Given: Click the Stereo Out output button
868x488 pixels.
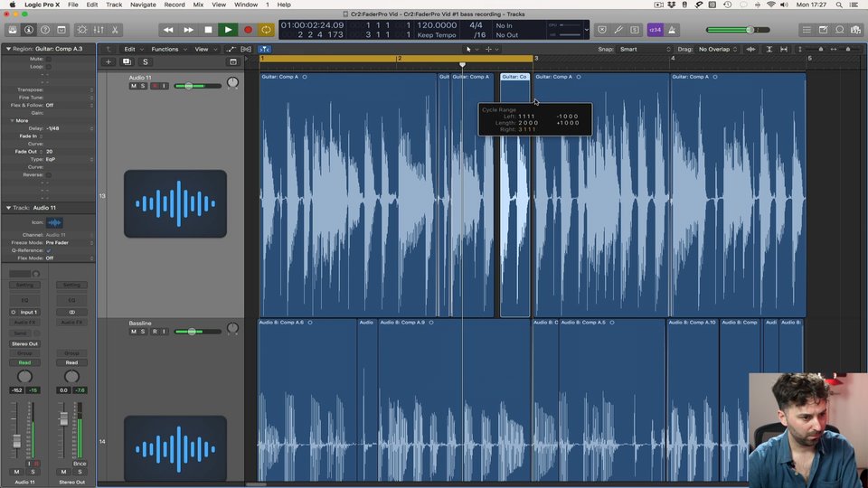Looking at the screenshot, I should [x=24, y=343].
